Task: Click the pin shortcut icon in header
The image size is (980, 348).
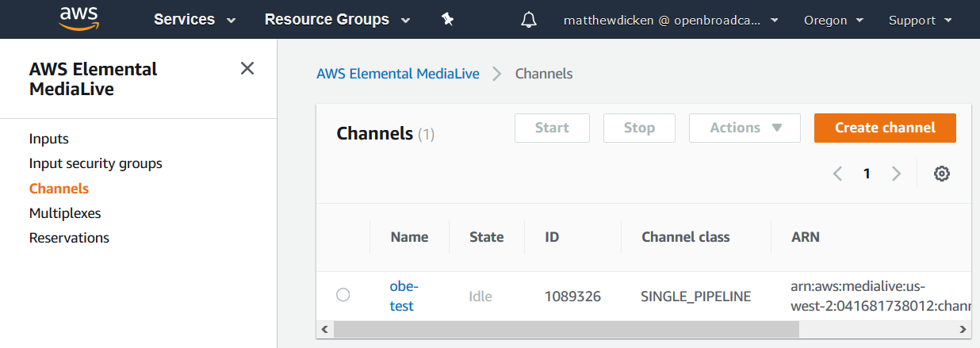Action: pyautogui.click(x=447, y=20)
